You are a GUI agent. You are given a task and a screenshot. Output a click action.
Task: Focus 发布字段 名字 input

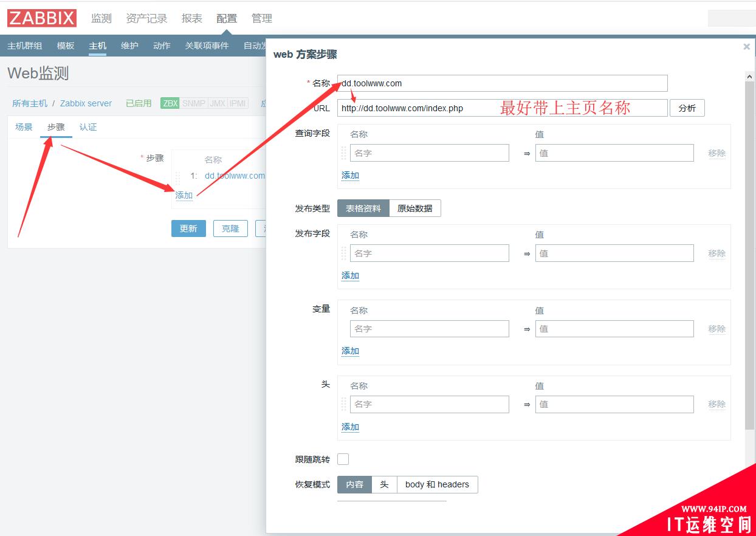pyautogui.click(x=430, y=253)
